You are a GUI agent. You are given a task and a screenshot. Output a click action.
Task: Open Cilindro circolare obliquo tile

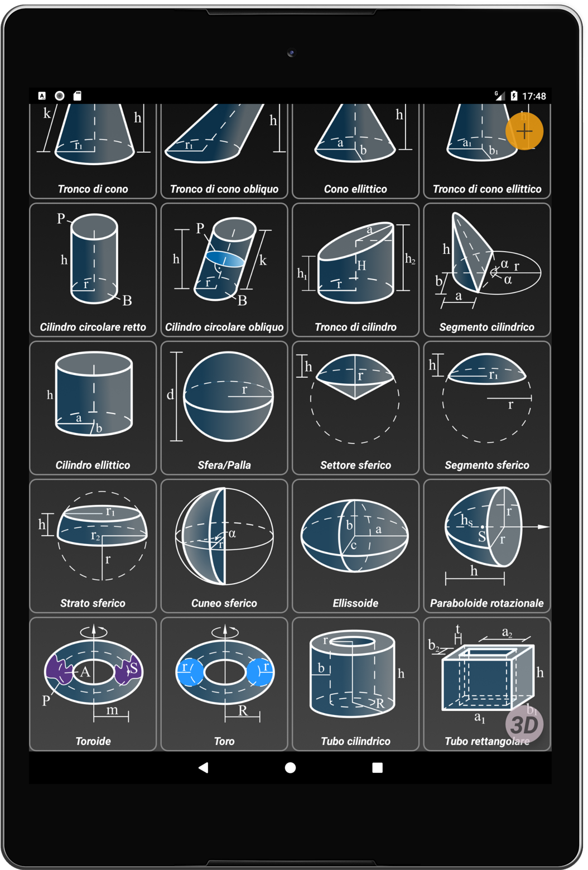[224, 270]
